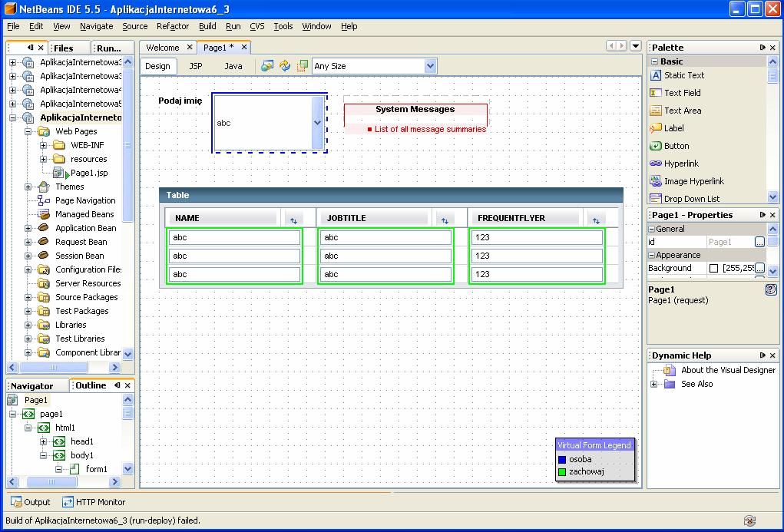Click the Design view button
The height and width of the screenshot is (532, 784).
(x=157, y=66)
